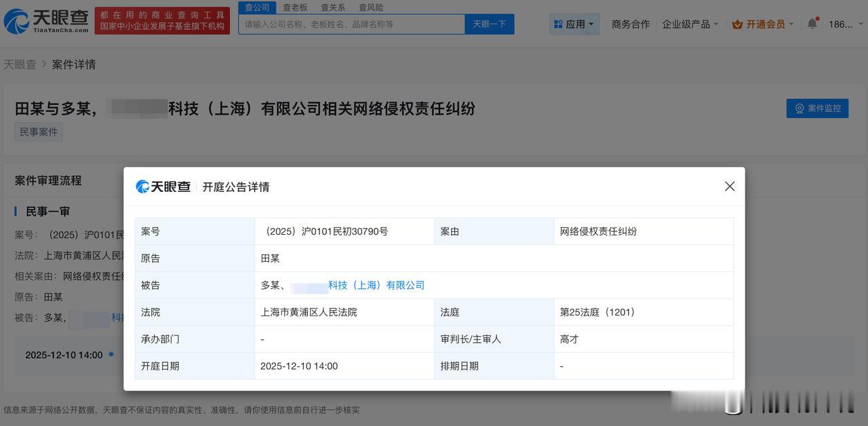Select the 查关系 tab
The width and height of the screenshot is (868, 426).
pos(332,7)
